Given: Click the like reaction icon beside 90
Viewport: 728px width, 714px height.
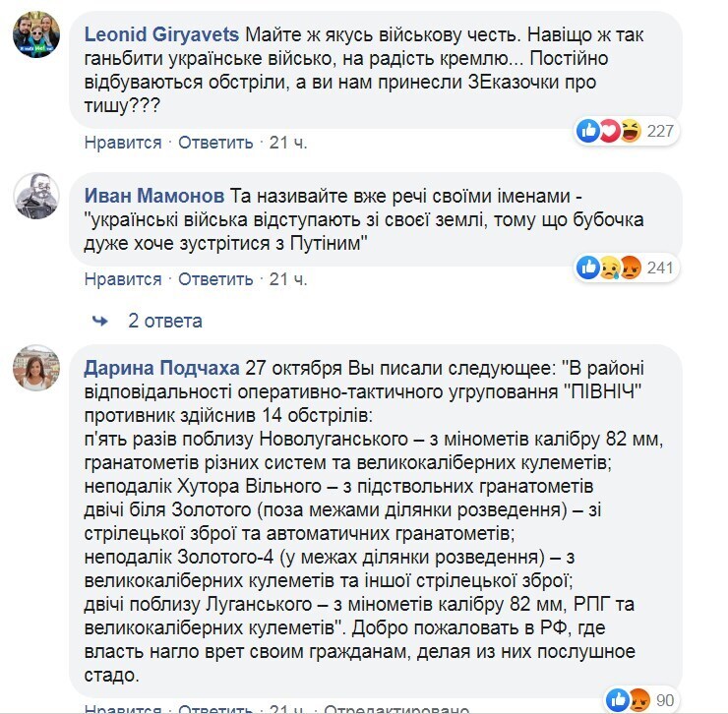Looking at the screenshot, I should coord(619,699).
